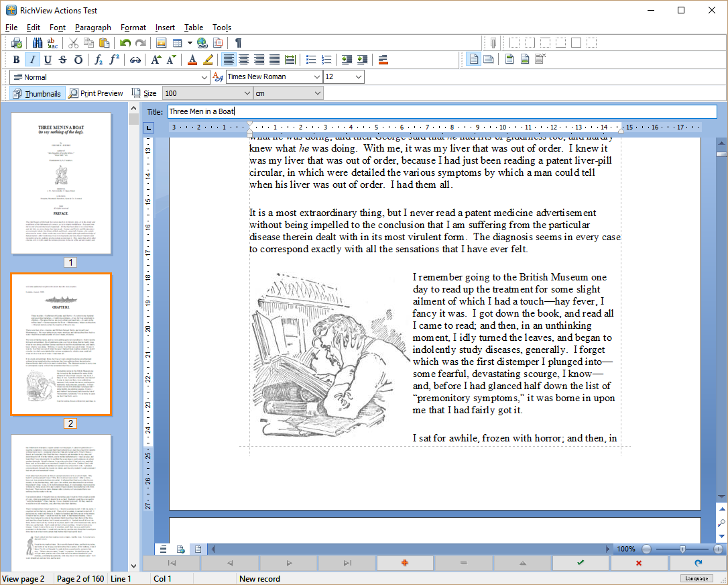Set paragraph alignment to justified
Screen dimensions: 728x585
[x=274, y=60]
